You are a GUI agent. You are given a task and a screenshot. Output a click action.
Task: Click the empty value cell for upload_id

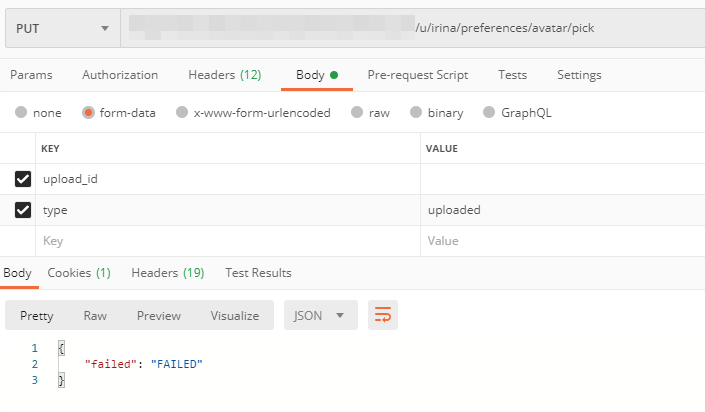pos(563,179)
